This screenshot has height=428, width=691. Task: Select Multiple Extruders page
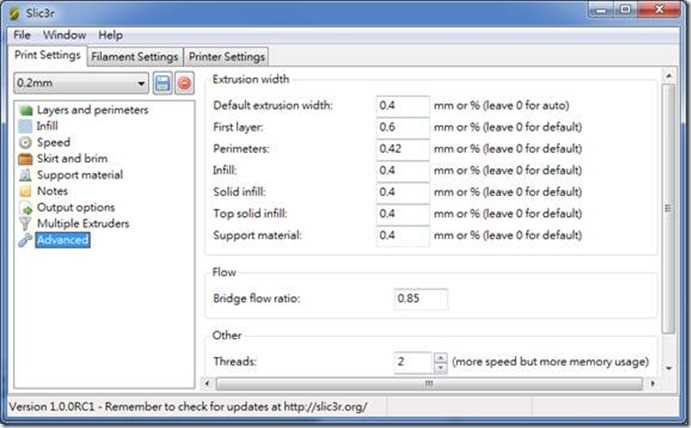[83, 224]
